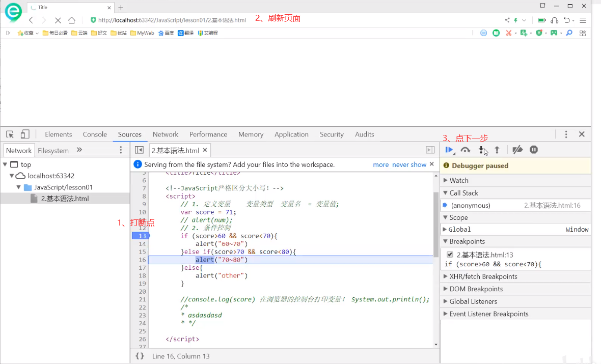
Task: Click the code editor vertical scrollbar
Action: tap(435, 224)
